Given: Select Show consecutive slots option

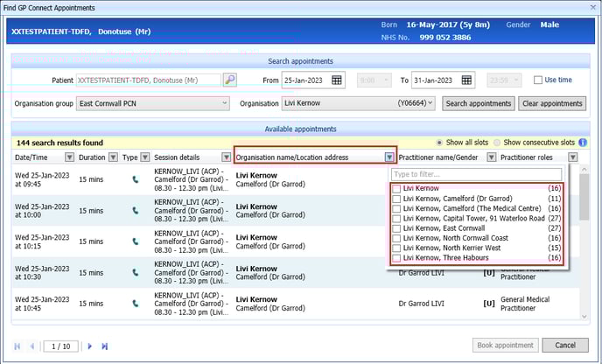Looking at the screenshot, I should (x=497, y=143).
